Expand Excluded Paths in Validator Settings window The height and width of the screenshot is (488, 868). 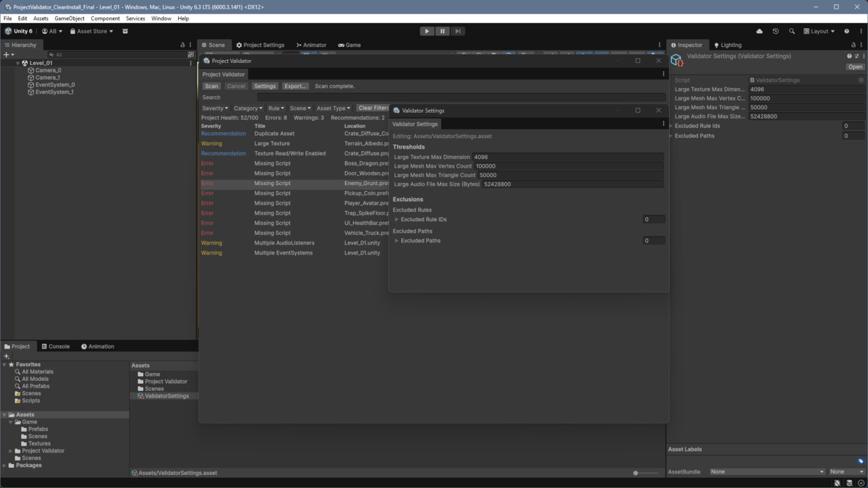(396, 241)
